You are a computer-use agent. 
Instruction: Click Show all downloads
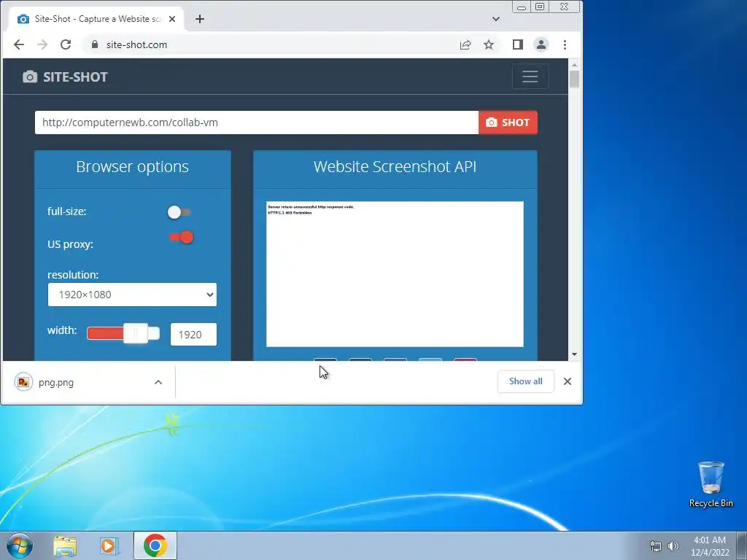point(525,381)
